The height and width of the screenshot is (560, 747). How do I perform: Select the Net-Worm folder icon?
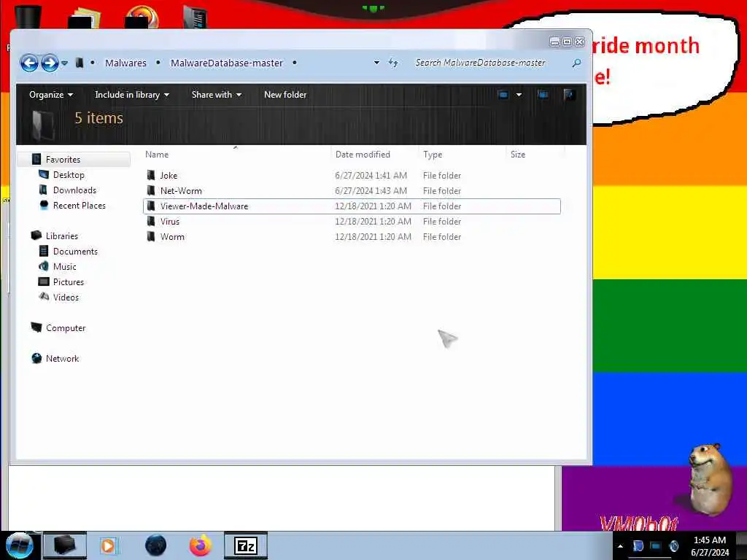click(151, 190)
